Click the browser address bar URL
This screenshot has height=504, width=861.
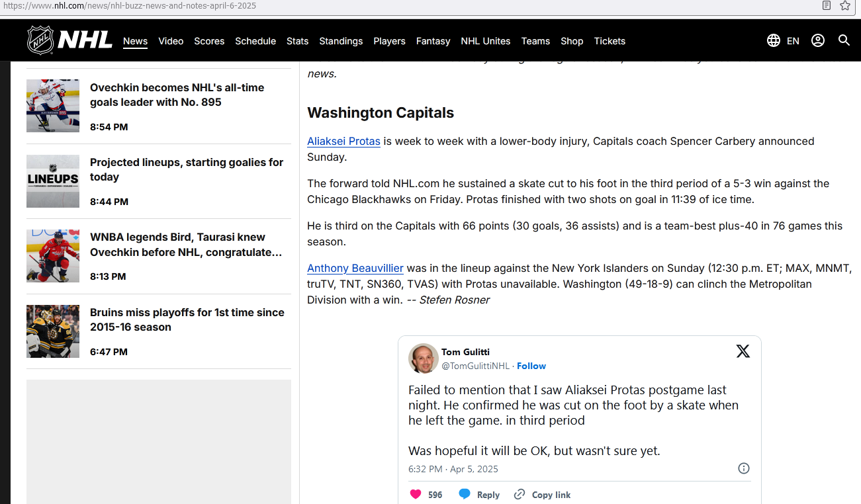pyautogui.click(x=130, y=6)
